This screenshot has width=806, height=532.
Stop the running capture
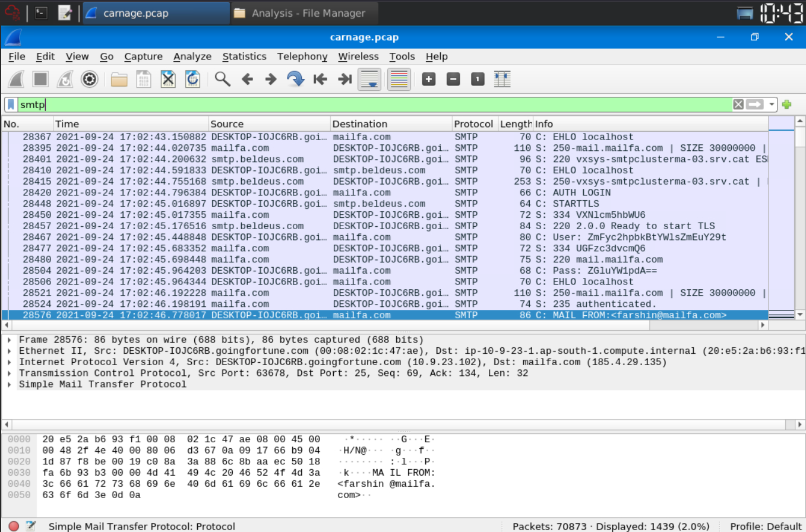40,79
